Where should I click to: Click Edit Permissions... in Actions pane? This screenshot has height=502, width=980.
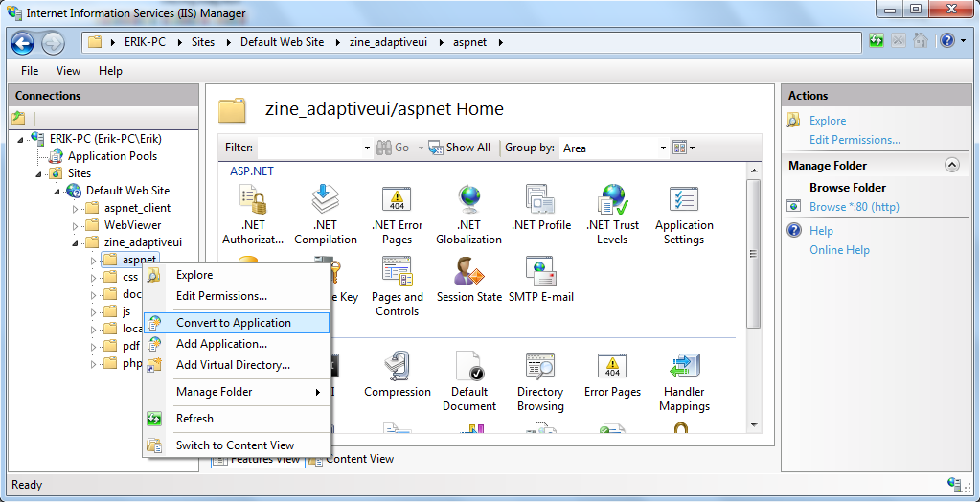click(855, 140)
